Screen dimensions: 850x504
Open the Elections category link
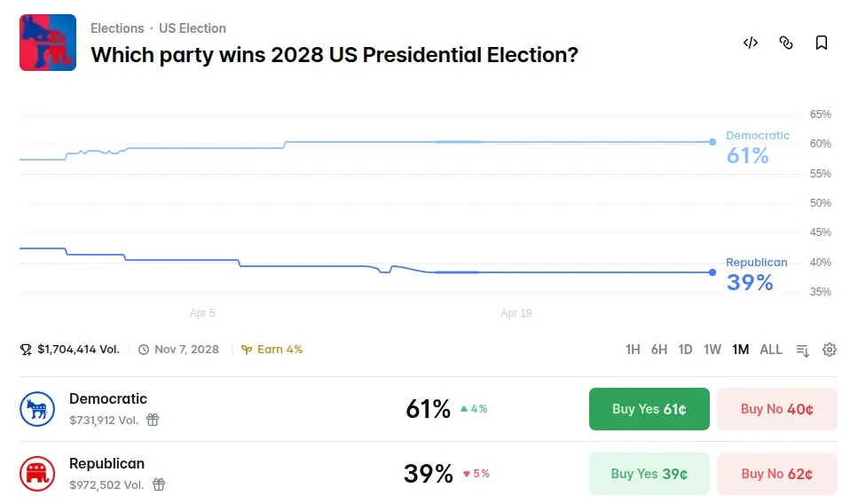117,28
